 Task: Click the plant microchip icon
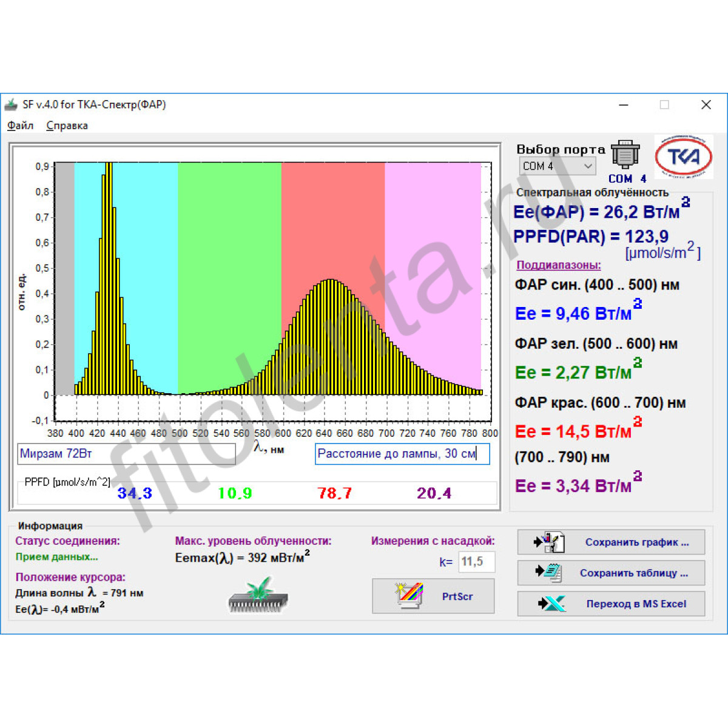click(x=258, y=595)
